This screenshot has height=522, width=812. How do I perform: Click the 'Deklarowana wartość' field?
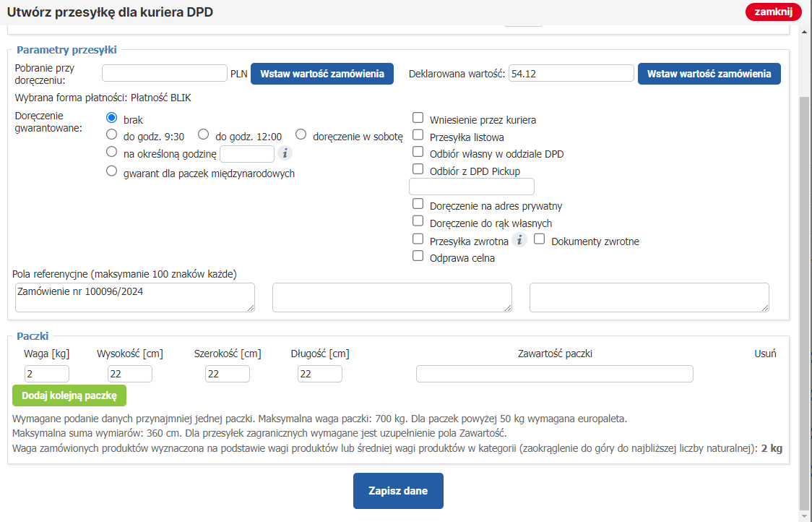click(x=571, y=74)
